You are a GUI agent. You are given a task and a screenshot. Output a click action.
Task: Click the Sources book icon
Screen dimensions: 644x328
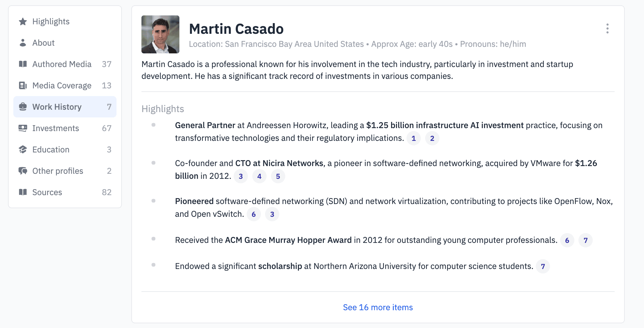[23, 192]
